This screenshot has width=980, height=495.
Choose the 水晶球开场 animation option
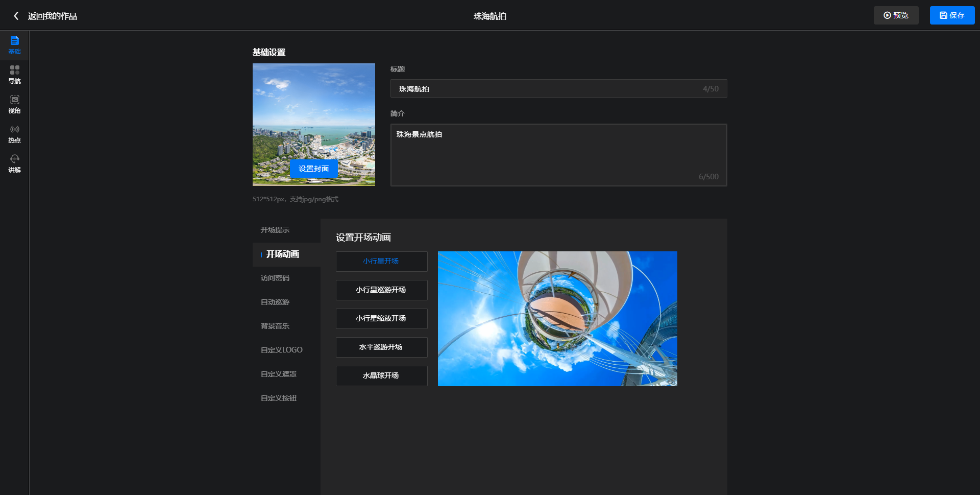point(381,375)
